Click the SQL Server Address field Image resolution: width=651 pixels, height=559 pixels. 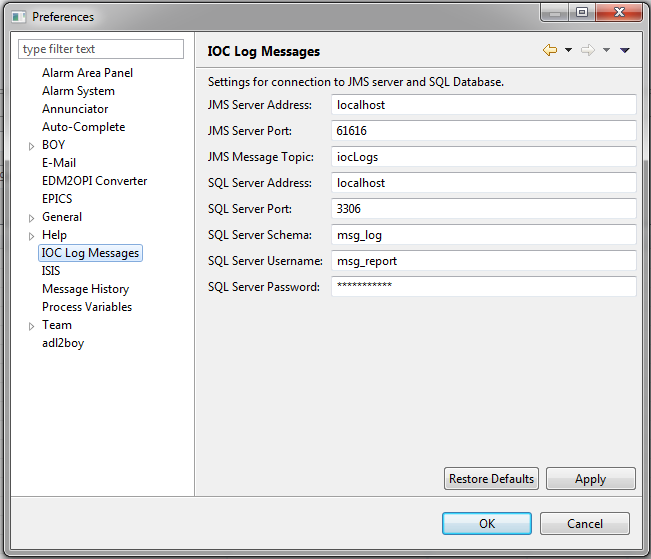[x=484, y=183]
